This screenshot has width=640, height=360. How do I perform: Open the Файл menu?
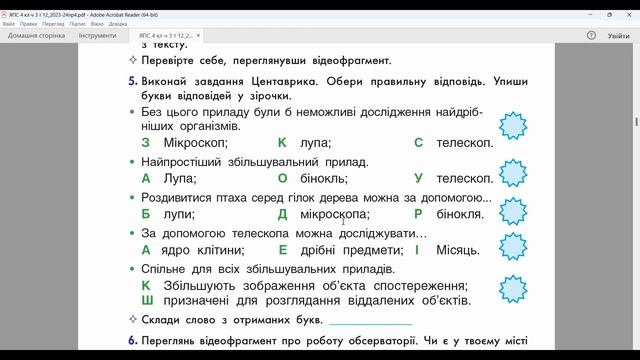8,24
